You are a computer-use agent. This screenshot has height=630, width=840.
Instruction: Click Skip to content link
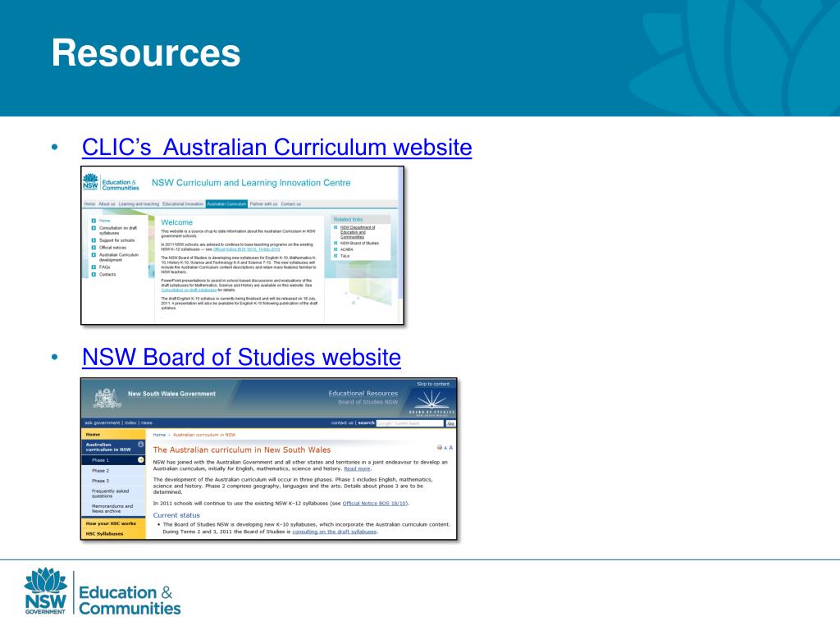pyautogui.click(x=433, y=384)
